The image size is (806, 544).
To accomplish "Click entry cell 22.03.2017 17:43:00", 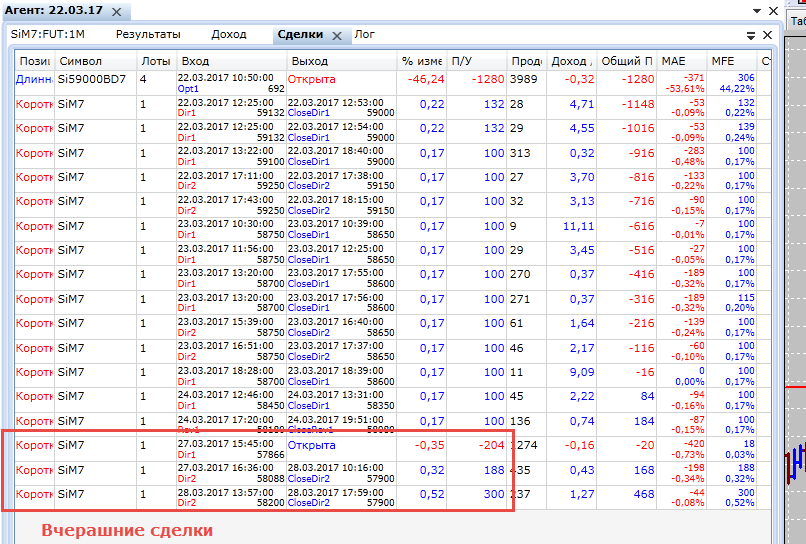I will 231,205.
